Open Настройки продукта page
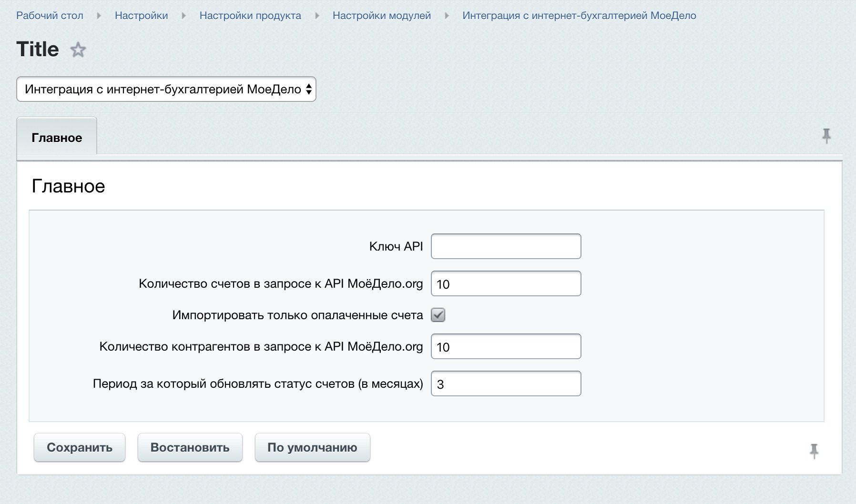 click(x=250, y=15)
